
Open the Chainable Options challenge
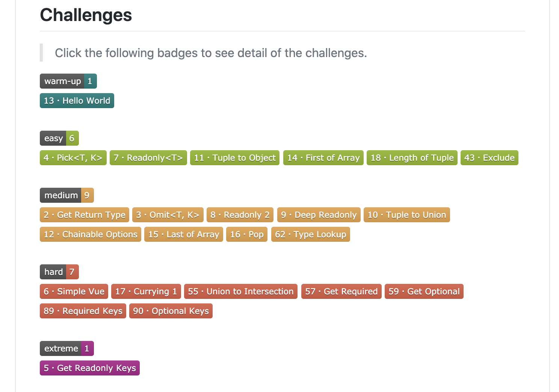[x=91, y=234]
